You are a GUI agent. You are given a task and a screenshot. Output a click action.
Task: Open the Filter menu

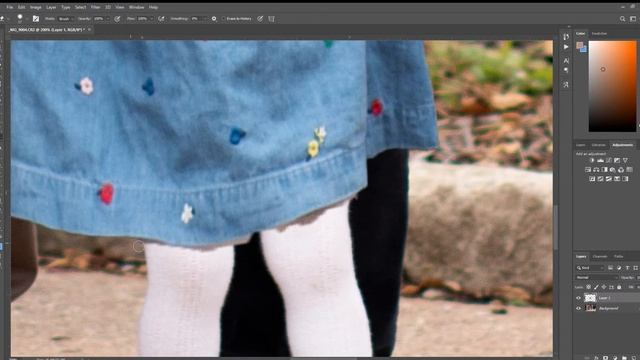tap(96, 7)
